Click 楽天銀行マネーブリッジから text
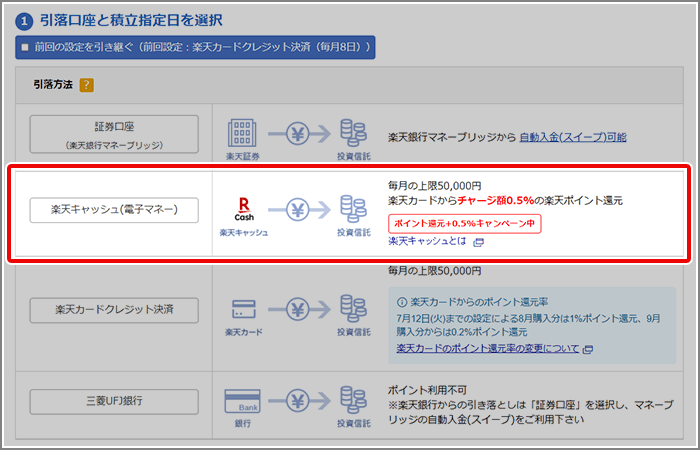 pyautogui.click(x=452, y=137)
